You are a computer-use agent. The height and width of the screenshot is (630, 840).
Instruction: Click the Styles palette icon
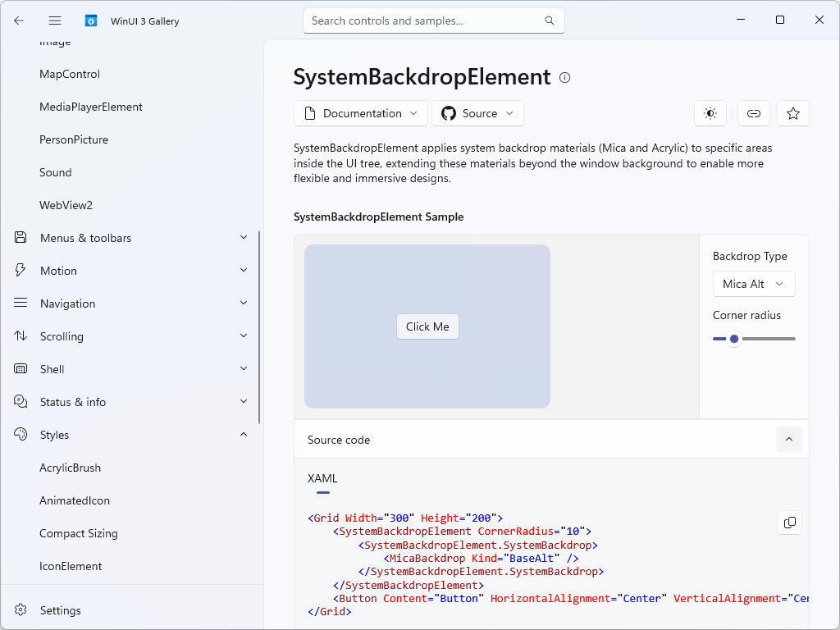21,434
